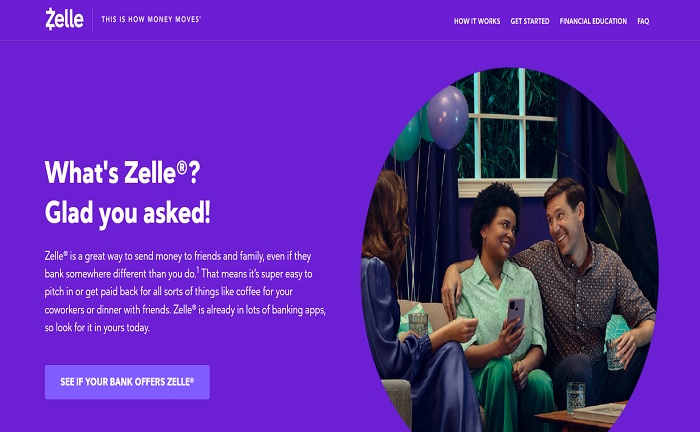The height and width of the screenshot is (432, 700).
Task: Click the footnote 1 superscript in paragraph
Action: (x=198, y=270)
